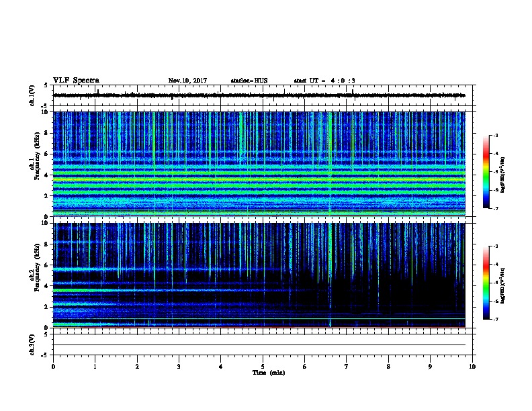Click the "8" kHz tick on ch.1 spectrogram axis
Image resolution: width=532 pixels, height=411 pixels.
click(46, 133)
